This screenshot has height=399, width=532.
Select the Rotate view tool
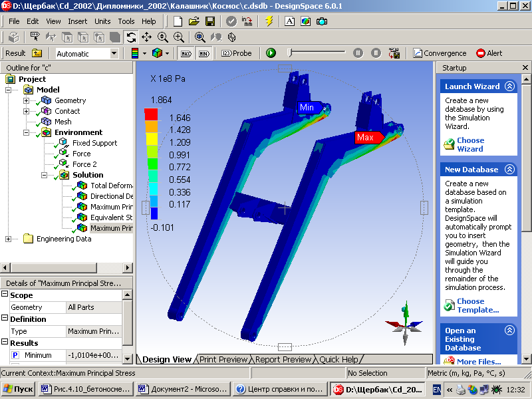pyautogui.click(x=131, y=37)
